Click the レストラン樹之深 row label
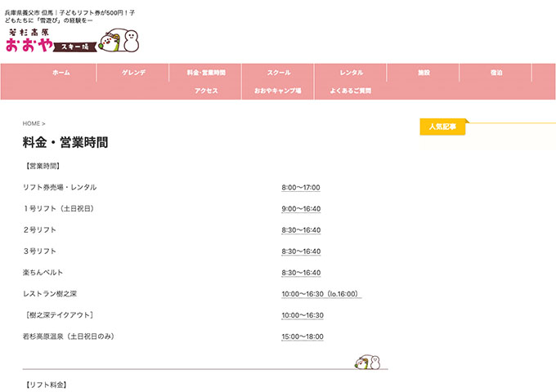The height and width of the screenshot is (392, 556). [50, 293]
